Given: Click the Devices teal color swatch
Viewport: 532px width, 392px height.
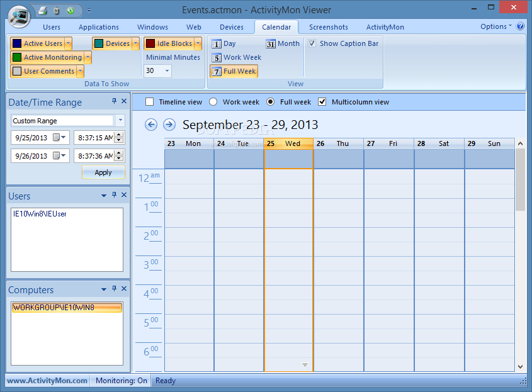Looking at the screenshot, I should [x=99, y=43].
